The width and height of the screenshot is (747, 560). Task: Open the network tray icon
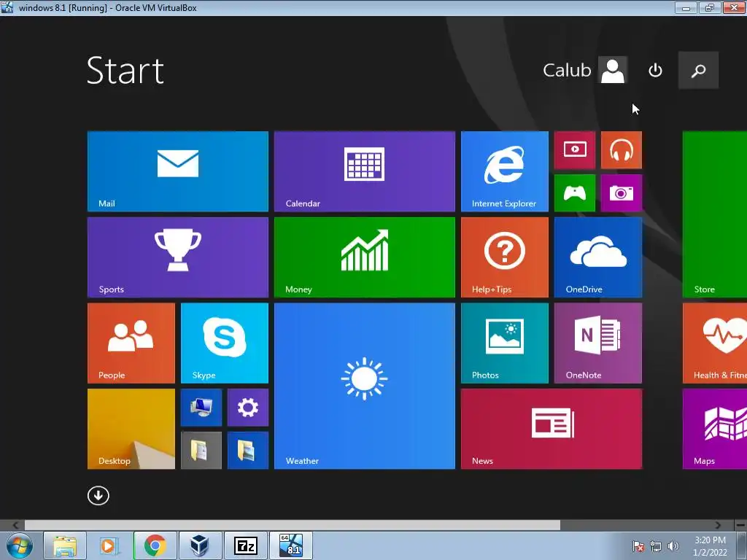(656, 546)
